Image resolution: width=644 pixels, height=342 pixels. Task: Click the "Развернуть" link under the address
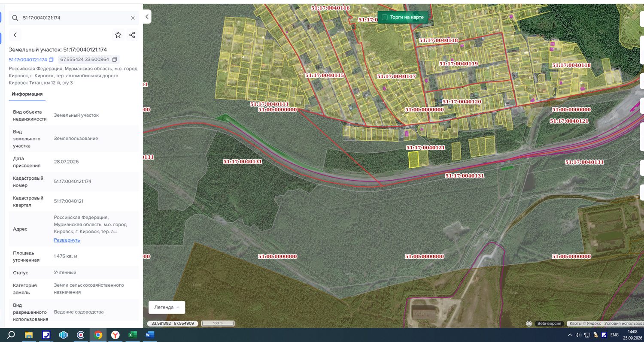[67, 240]
